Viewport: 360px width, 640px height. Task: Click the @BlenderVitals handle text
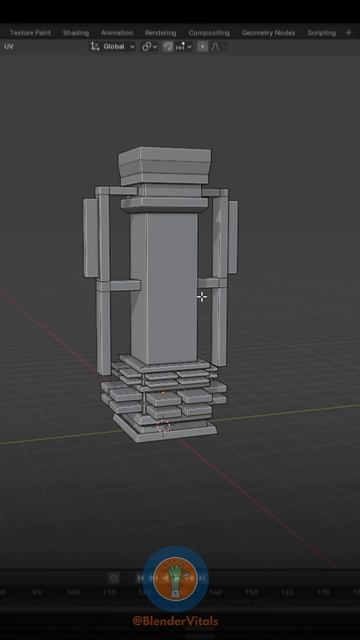click(176, 622)
